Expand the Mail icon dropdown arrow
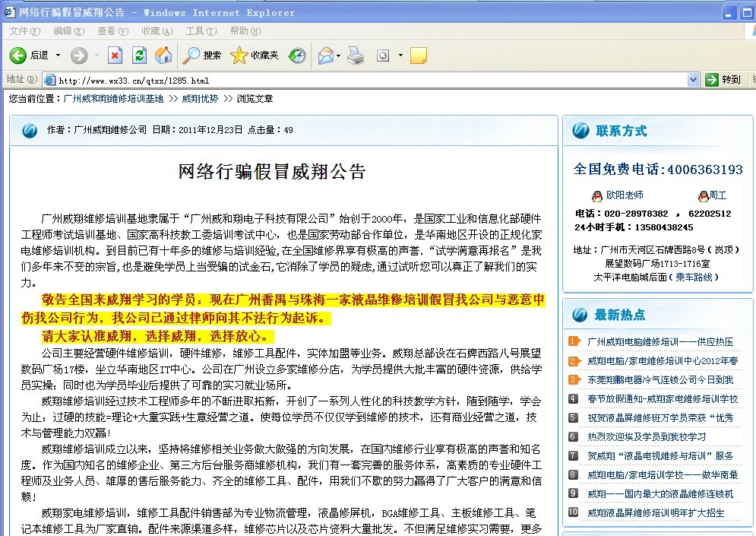 coord(339,56)
